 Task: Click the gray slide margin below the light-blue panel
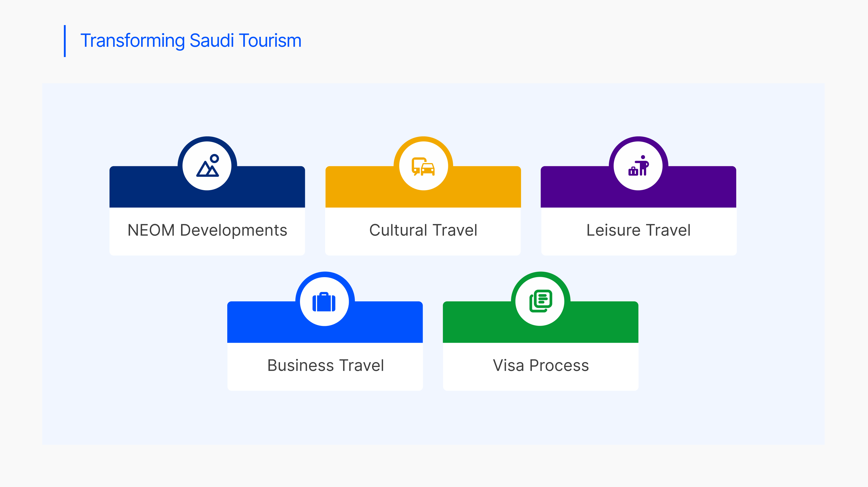click(434, 467)
